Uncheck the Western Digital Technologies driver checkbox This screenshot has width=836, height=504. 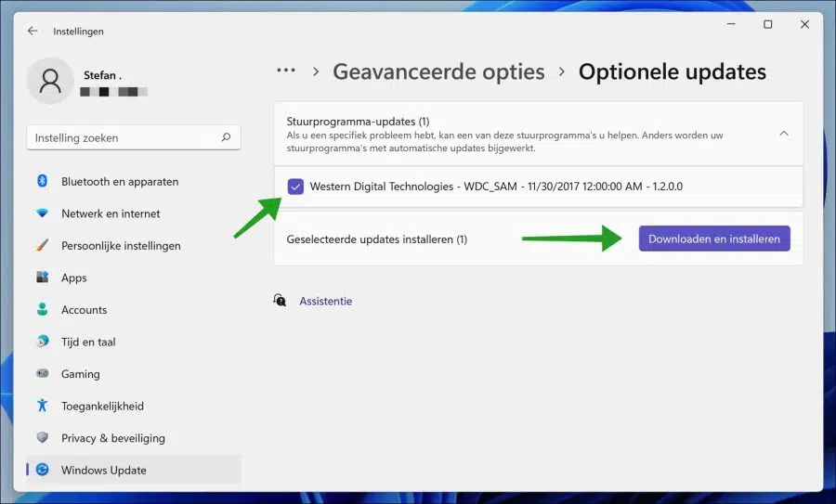pos(295,187)
